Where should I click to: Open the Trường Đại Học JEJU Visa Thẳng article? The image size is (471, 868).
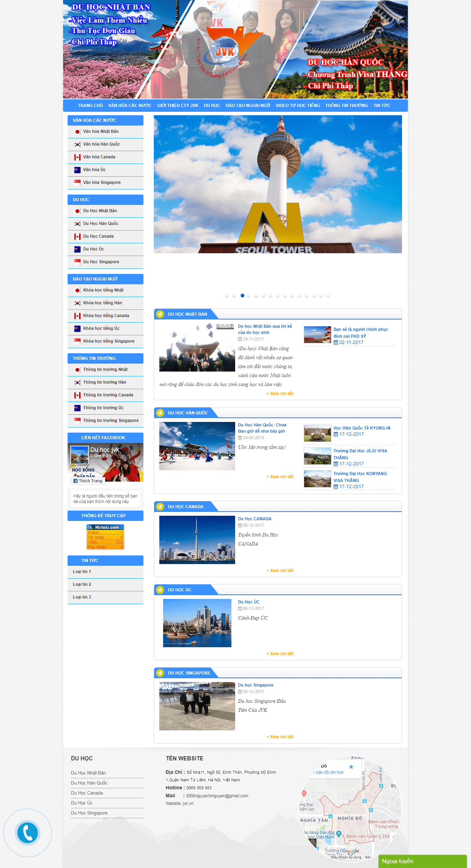[x=360, y=454]
